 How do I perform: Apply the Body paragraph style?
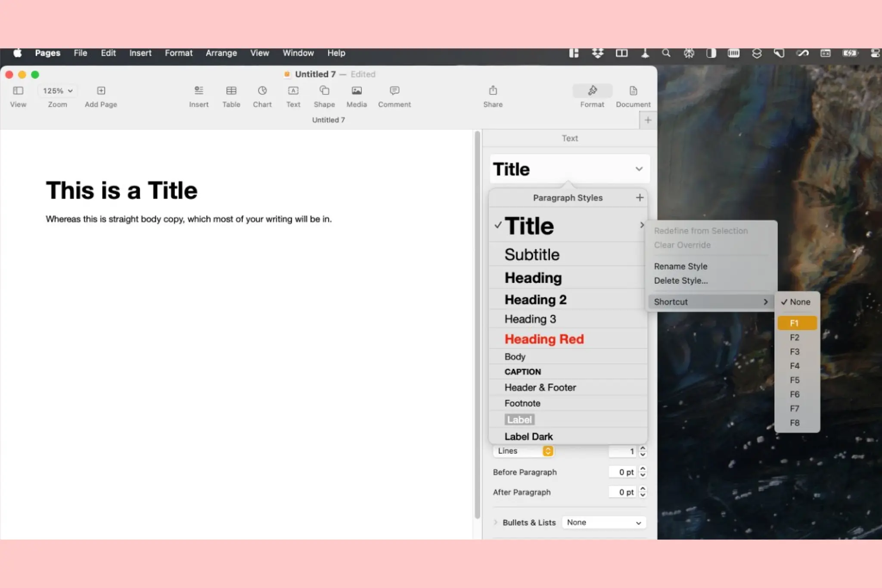pos(568,356)
